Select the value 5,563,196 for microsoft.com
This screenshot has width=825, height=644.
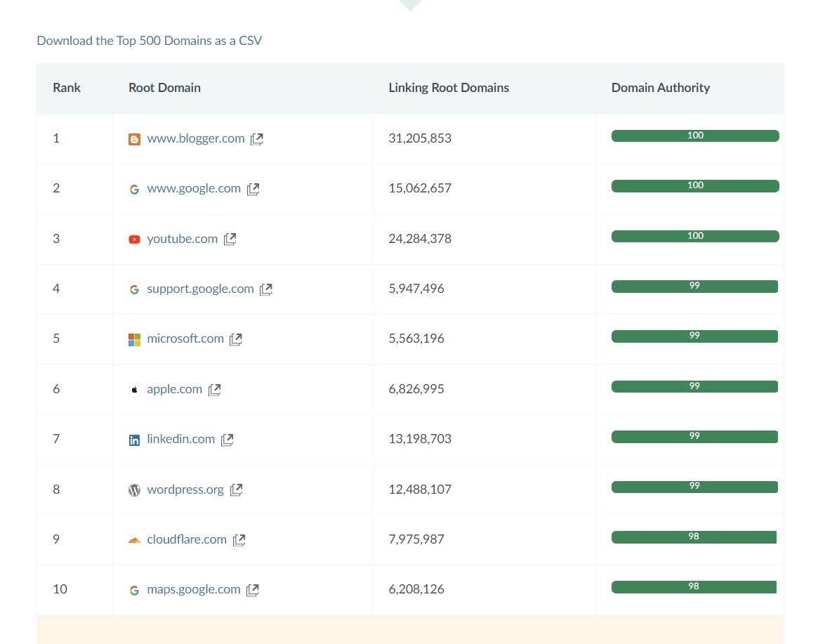[416, 339]
